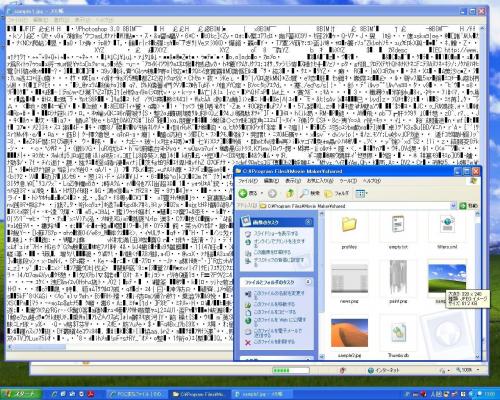The width and height of the screenshot is (500, 400).
Task: Click the Explorer file pane vertical scrollbar
Action: tap(477, 285)
